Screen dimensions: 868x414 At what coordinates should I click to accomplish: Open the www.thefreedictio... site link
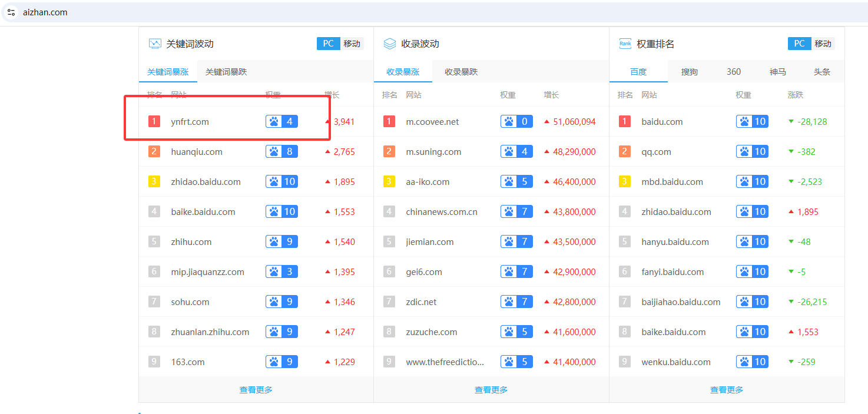click(x=445, y=362)
